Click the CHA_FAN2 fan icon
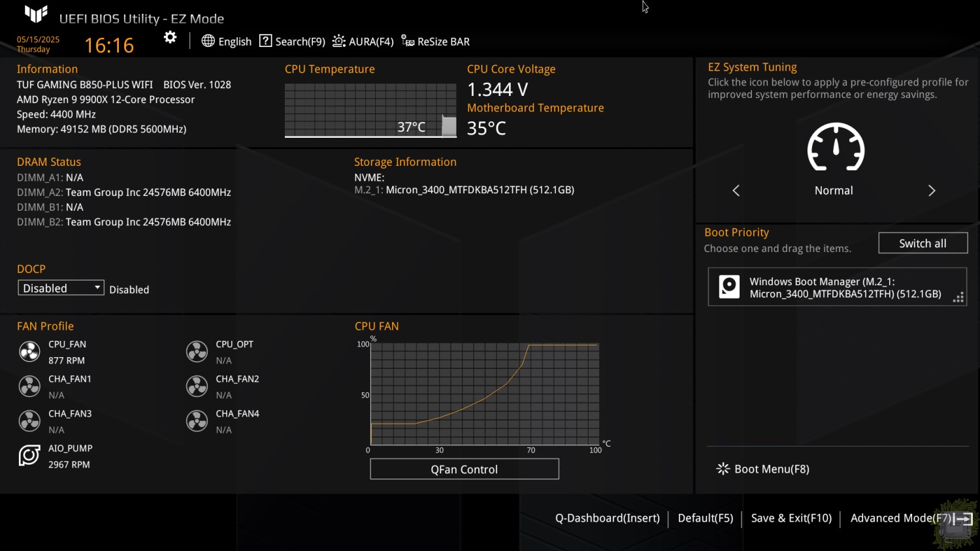The image size is (980, 551). coord(197,386)
